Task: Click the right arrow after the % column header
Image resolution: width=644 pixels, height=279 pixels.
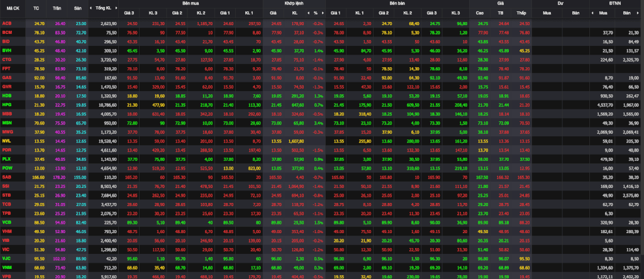Action: pyautogui.click(x=322, y=13)
